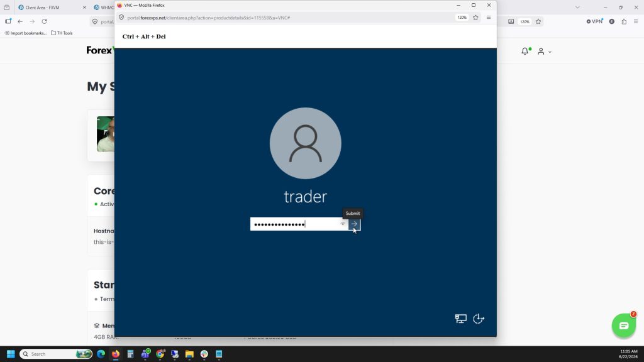
Task: Open the notifications bell in the client portal
Action: [x=525, y=52]
